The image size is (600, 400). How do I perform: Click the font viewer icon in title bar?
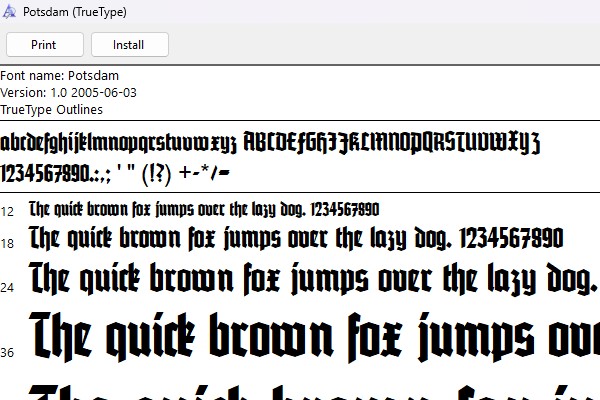coord(9,12)
